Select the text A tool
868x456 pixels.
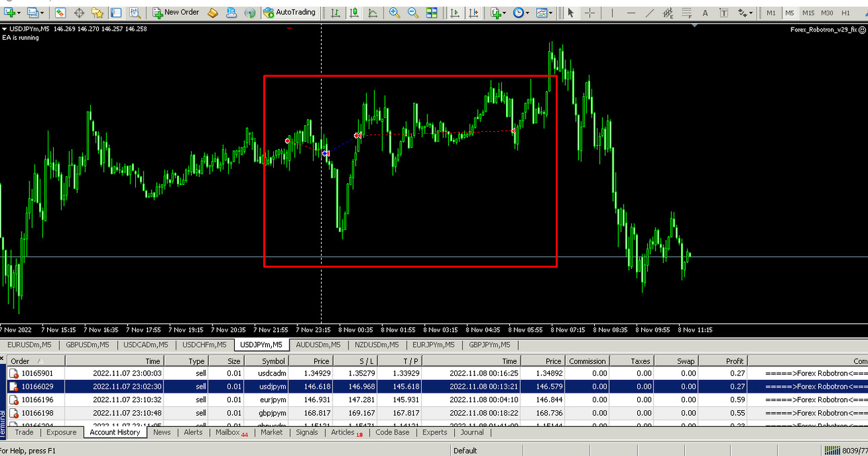[704, 13]
